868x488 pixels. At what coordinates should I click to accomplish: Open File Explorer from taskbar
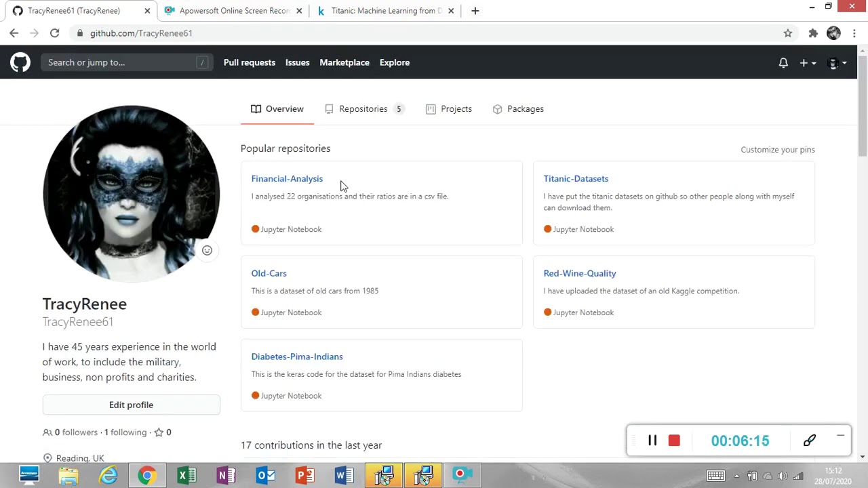click(68, 476)
